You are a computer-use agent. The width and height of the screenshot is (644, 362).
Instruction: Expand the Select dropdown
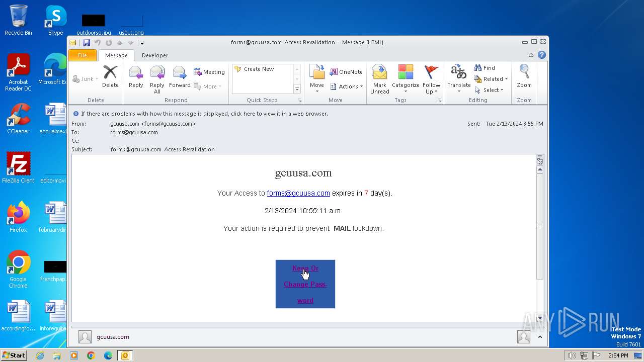coord(489,90)
